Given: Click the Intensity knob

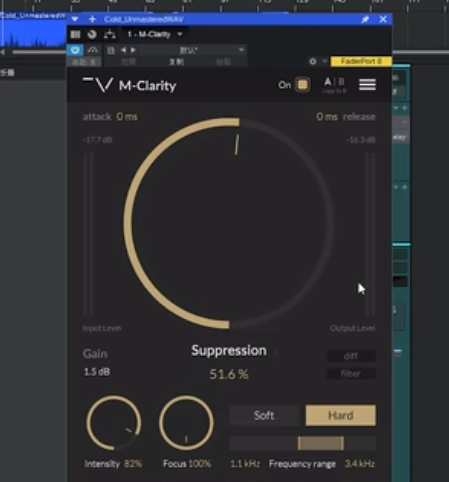Looking at the screenshot, I should pyautogui.click(x=114, y=423).
